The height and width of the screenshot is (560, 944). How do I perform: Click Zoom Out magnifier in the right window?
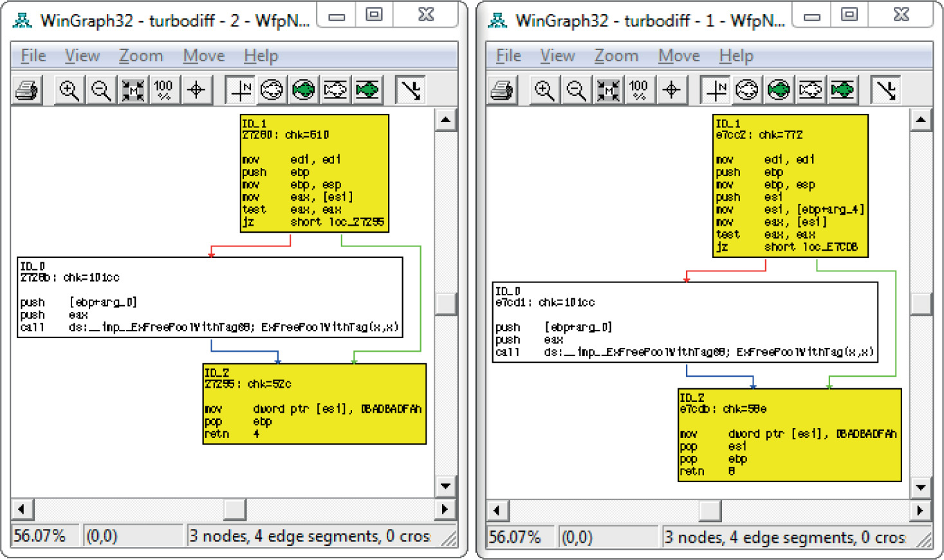576,91
